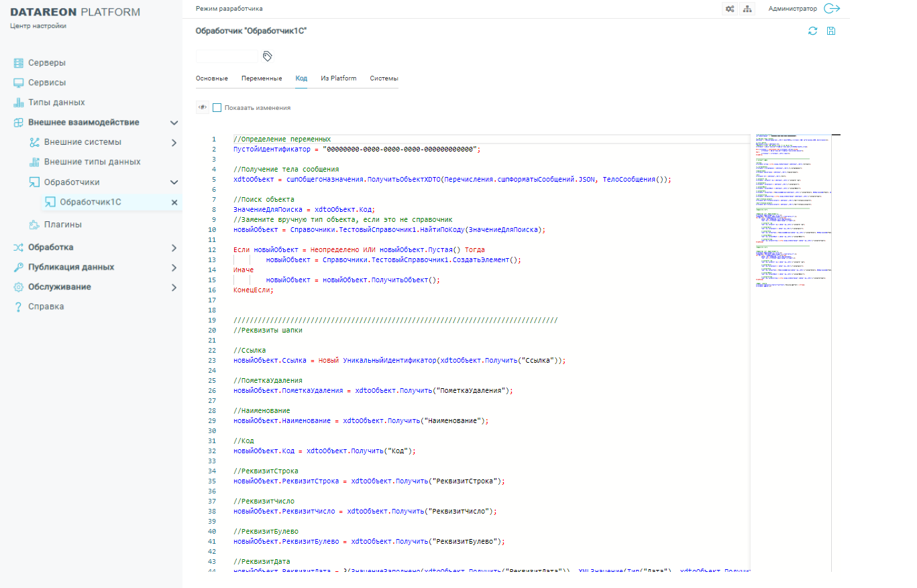The image size is (917, 588).
Task: Click the refresh icon next to save
Action: click(x=812, y=31)
